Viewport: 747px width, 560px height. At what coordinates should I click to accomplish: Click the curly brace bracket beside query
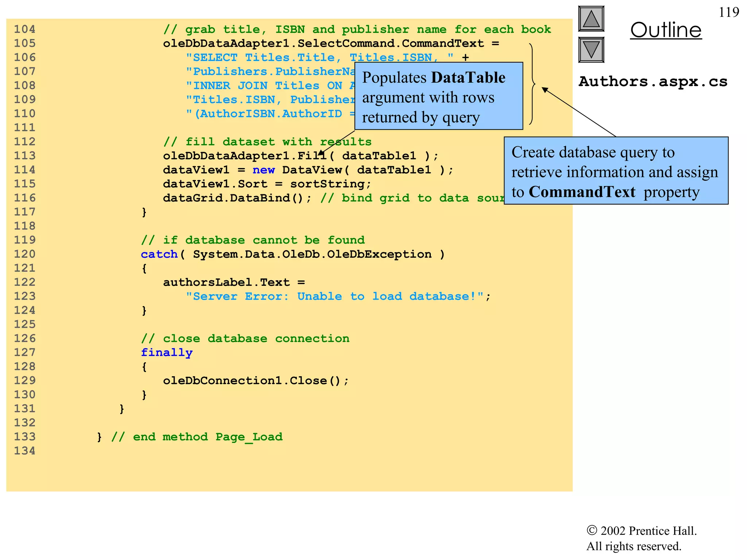point(532,84)
